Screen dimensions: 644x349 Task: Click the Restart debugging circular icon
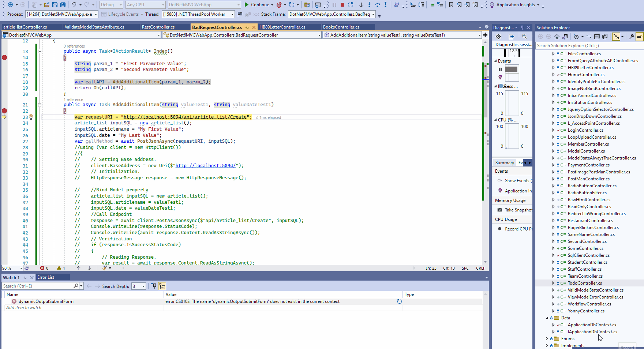tap(351, 5)
